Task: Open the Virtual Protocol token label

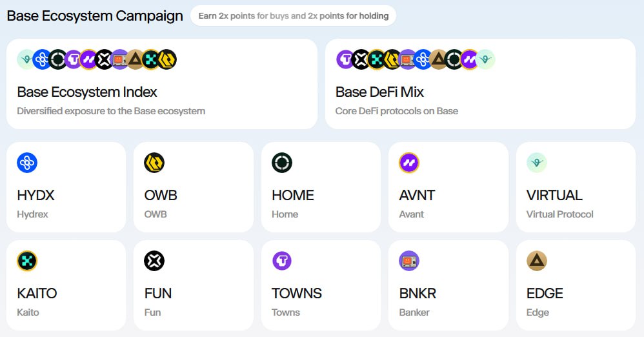Action: (x=559, y=214)
